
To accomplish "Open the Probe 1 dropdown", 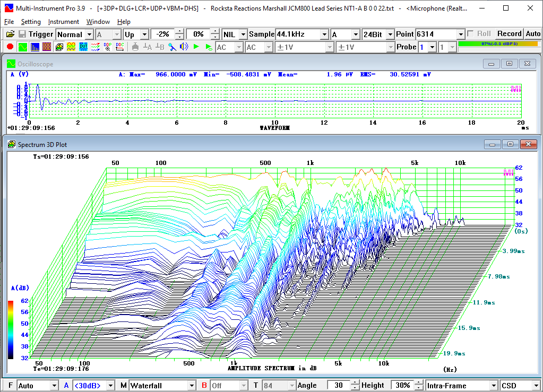I will (432, 47).
